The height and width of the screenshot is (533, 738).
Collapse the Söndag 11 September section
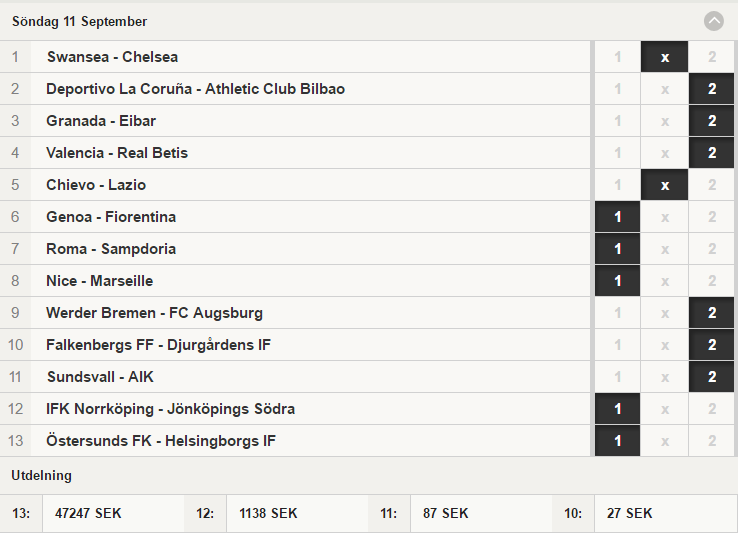click(714, 21)
